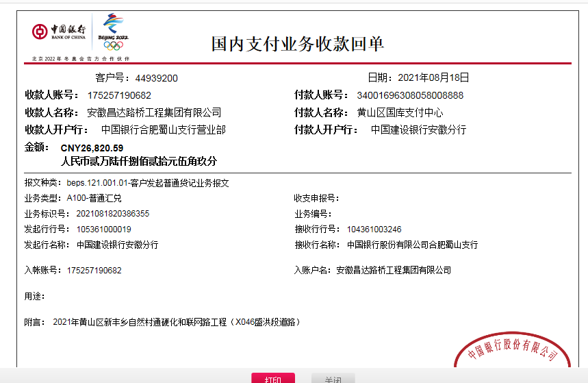
Task: Click payer name 黄山区国库支付中心
Action: pyautogui.click(x=400, y=112)
